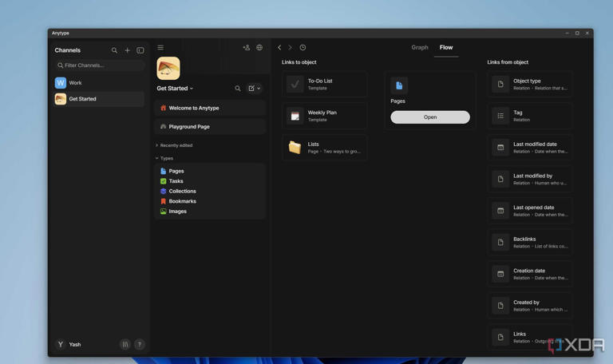Open the Last modified date relation
613x364 pixels.
(530, 148)
